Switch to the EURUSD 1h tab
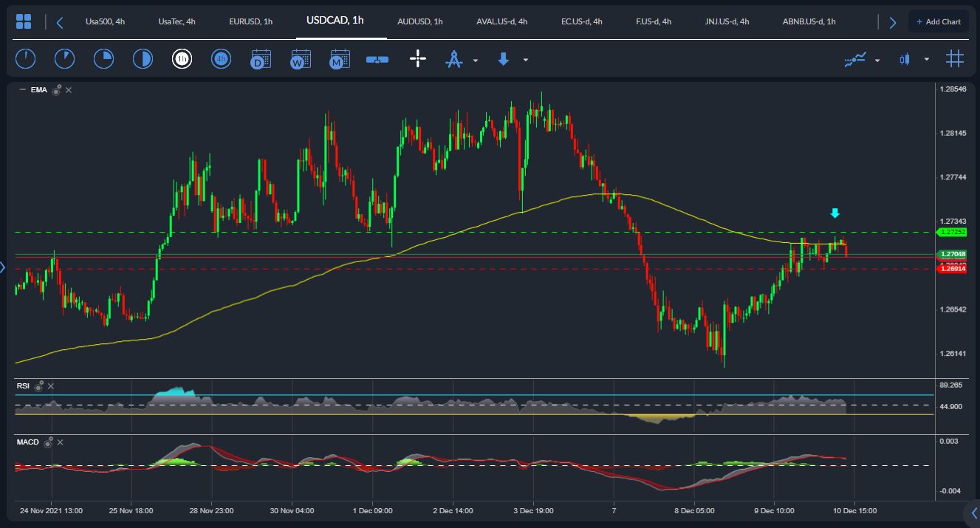This screenshot has width=980, height=528. click(x=250, y=21)
